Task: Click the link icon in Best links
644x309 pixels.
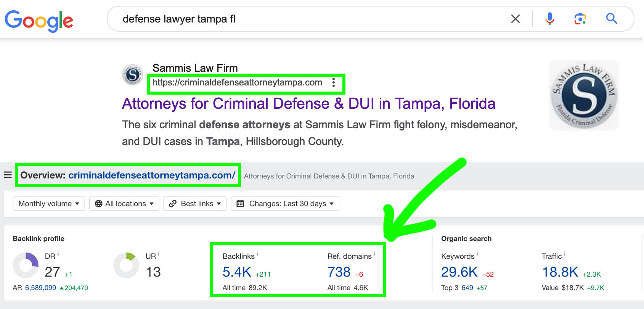Action: 173,204
